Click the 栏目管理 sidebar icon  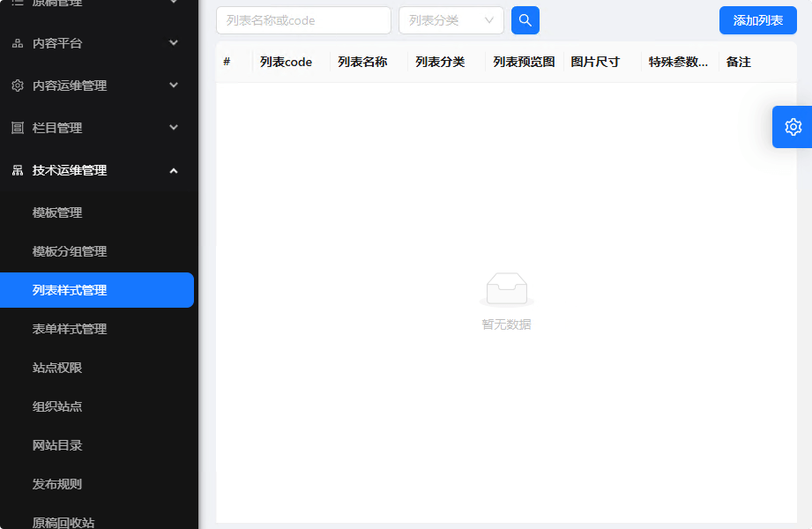coord(18,128)
